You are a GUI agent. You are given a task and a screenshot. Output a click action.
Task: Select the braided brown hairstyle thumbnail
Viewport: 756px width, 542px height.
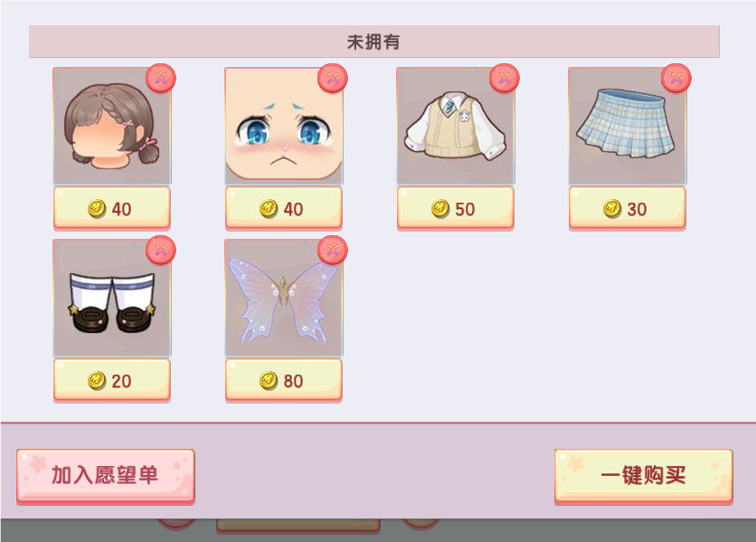point(112,126)
